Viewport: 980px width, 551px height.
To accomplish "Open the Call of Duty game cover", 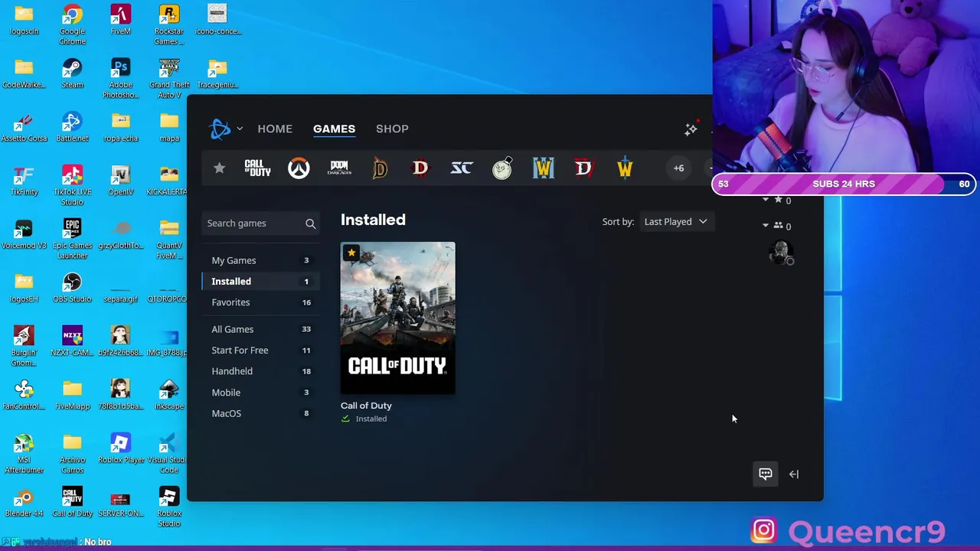I will click(x=397, y=318).
